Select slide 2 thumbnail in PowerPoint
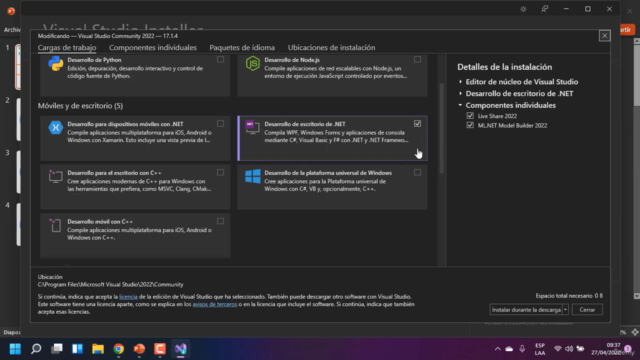This screenshot has height=360, width=640. pyautogui.click(x=18, y=119)
